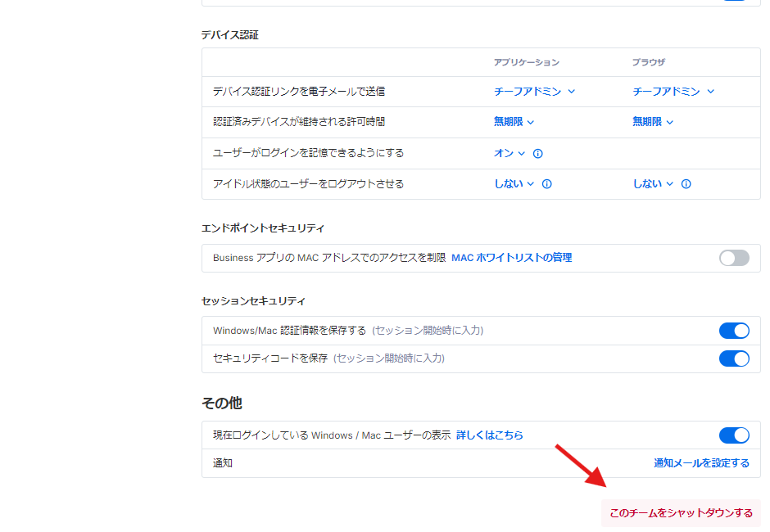
Task: Disable Windows/Mac 認証情報を保存する toggle
Action: coord(734,331)
